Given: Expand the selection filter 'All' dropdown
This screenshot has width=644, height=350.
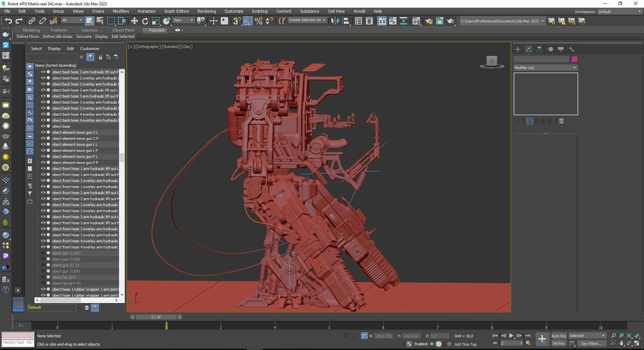Looking at the screenshot, I should [x=72, y=20].
